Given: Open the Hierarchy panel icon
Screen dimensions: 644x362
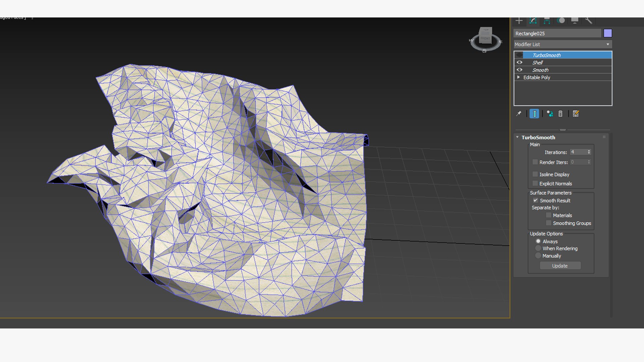Looking at the screenshot, I should 547,21.
